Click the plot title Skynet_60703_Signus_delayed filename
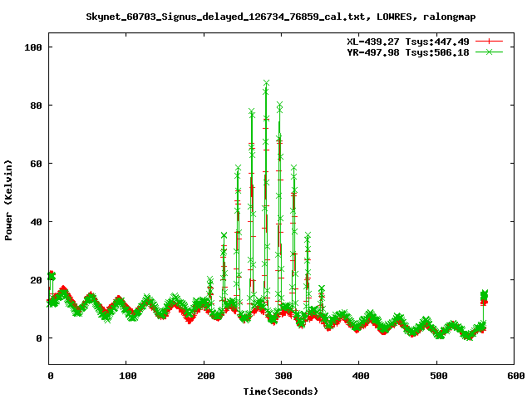 pos(281,17)
